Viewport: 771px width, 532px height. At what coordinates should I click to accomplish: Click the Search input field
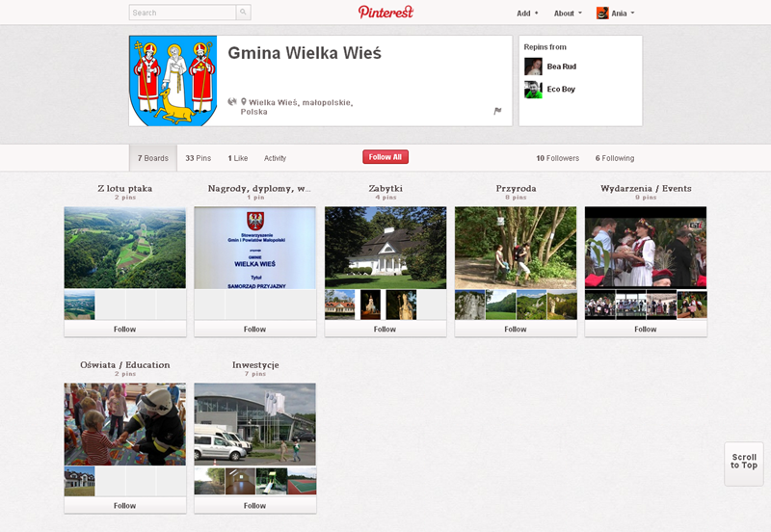pyautogui.click(x=183, y=13)
